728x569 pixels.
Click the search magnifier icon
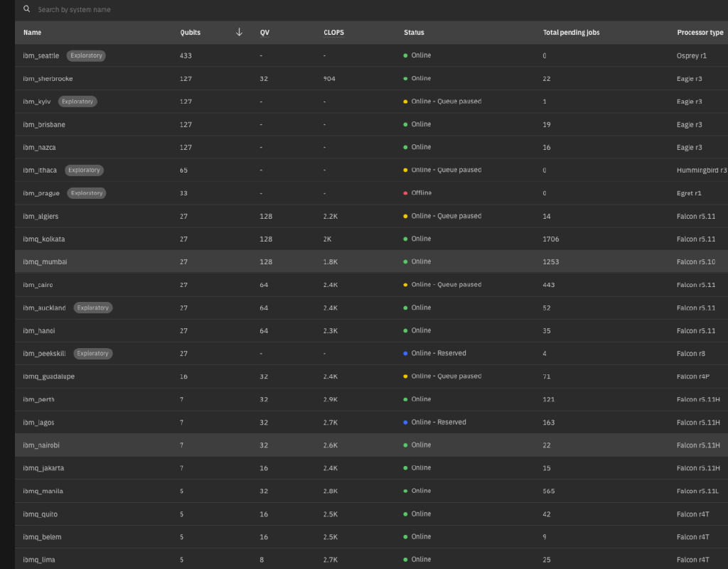tap(27, 9)
